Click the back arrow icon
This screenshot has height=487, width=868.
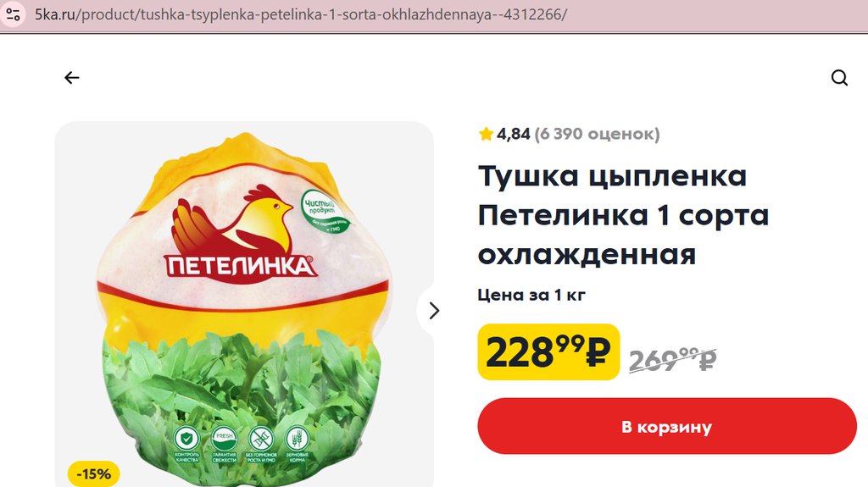(x=72, y=77)
